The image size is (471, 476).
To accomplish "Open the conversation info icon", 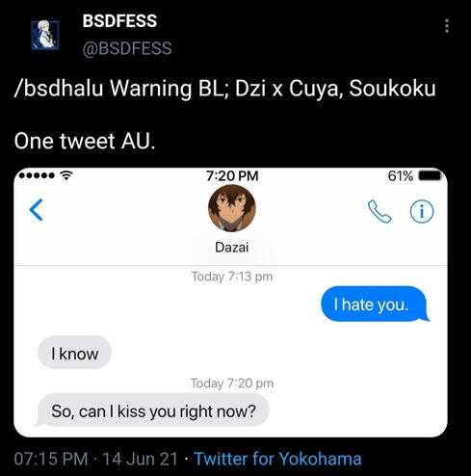I will point(422,212).
